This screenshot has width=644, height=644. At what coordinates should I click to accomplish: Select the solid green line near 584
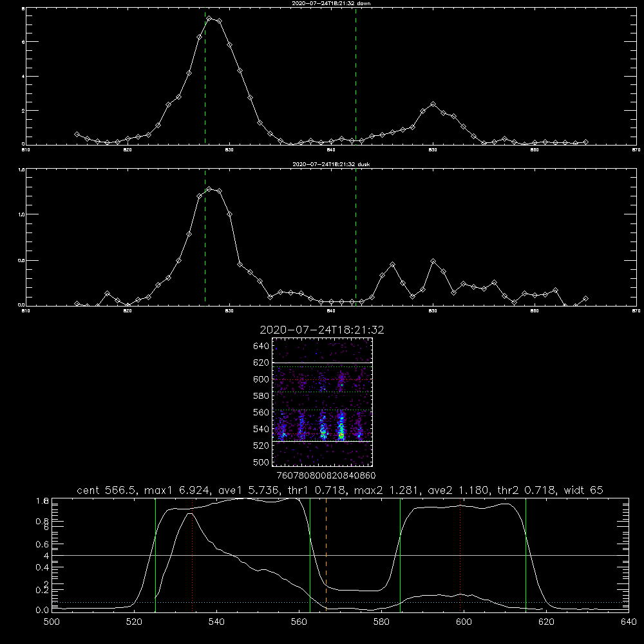pyautogui.click(x=400, y=555)
